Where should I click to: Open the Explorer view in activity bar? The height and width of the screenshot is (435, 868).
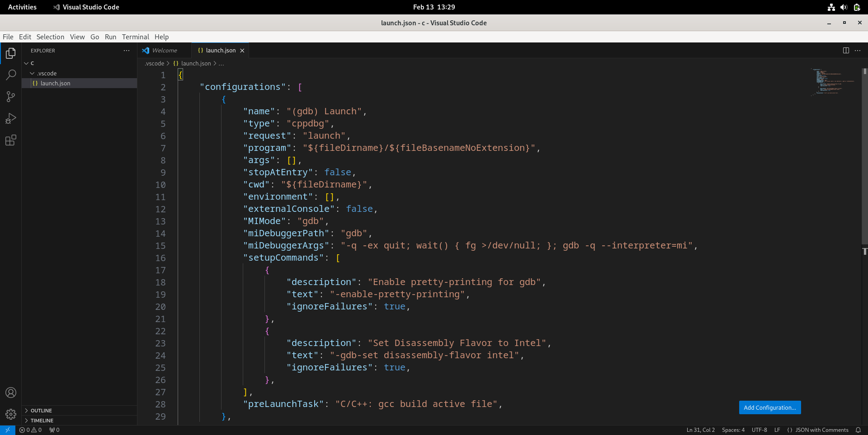click(11, 53)
